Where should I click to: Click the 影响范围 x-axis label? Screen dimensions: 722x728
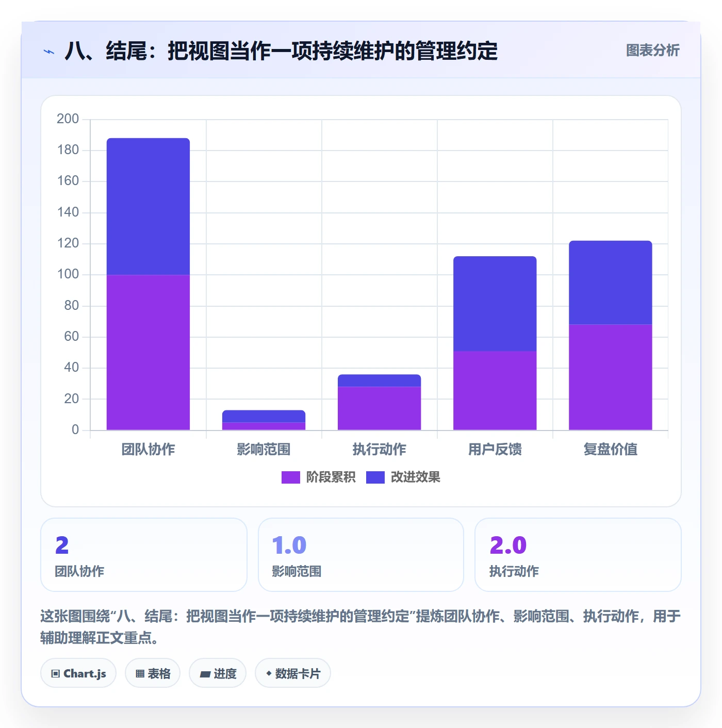[264, 450]
